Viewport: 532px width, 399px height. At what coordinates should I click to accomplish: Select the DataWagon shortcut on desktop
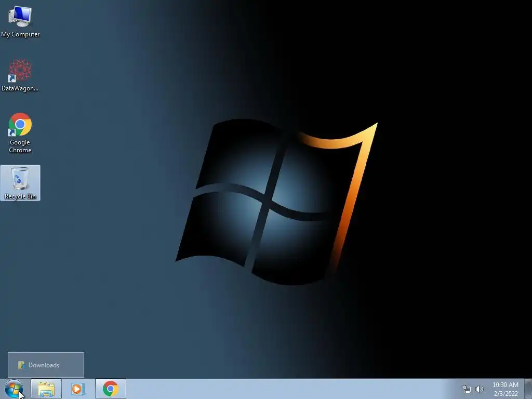point(20,75)
